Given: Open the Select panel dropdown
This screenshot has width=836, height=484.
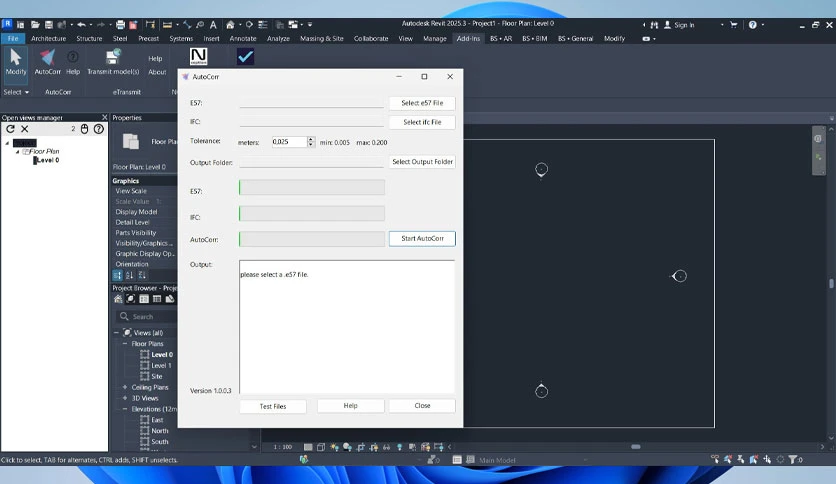Looking at the screenshot, I should pyautogui.click(x=16, y=92).
